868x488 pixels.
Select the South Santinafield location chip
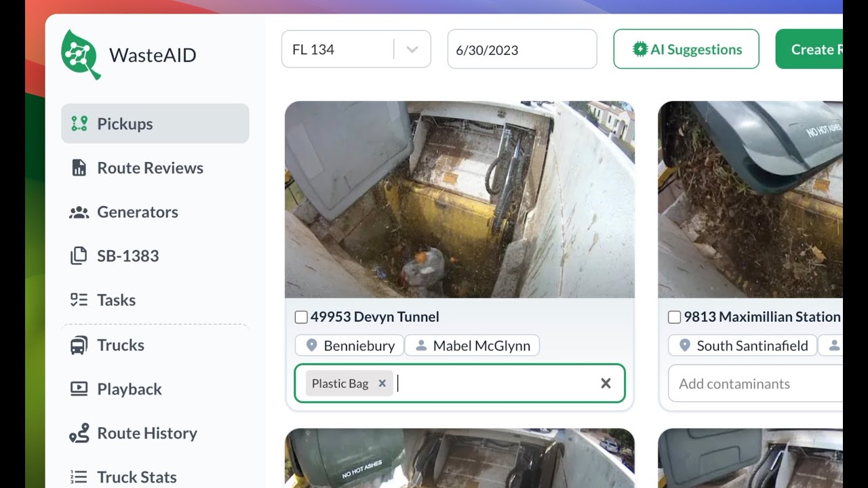[x=743, y=346]
